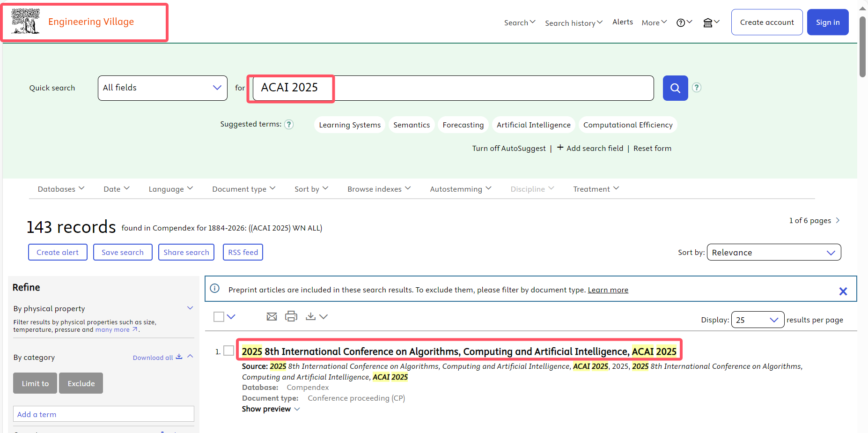Viewport: 868px width, 433px height.
Task: Click the Download all link text
Action: (x=153, y=358)
